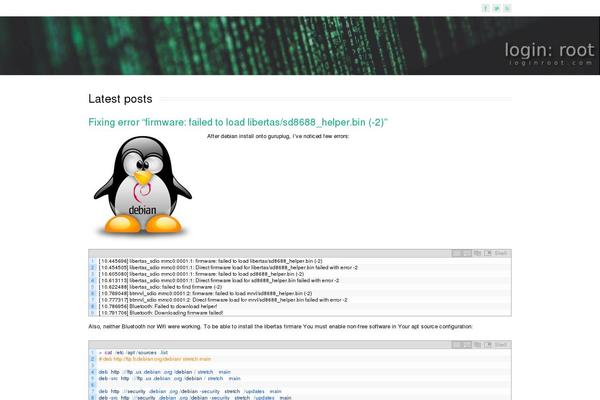Select log line 'libertas_sdio: failed to find firmware (-2)'

pyautogui.click(x=160, y=287)
